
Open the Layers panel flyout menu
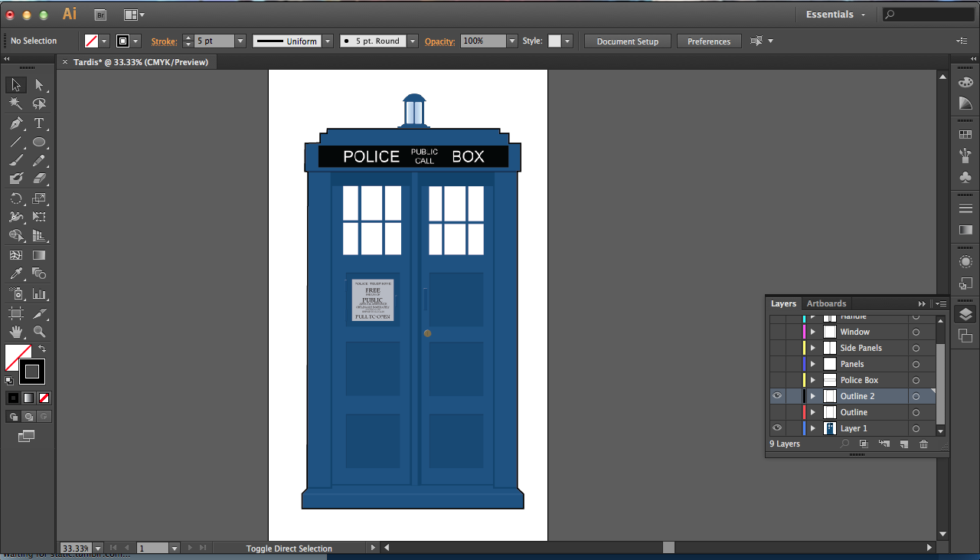(940, 303)
